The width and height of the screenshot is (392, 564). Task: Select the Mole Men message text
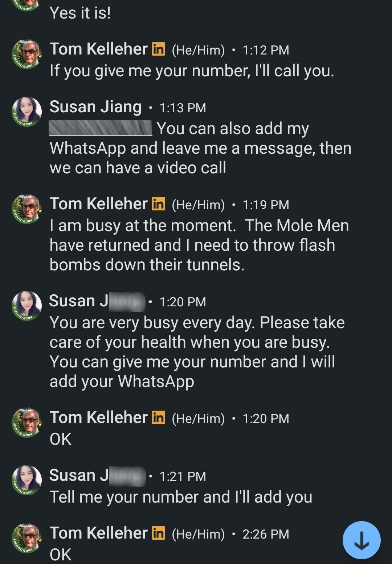(199, 245)
